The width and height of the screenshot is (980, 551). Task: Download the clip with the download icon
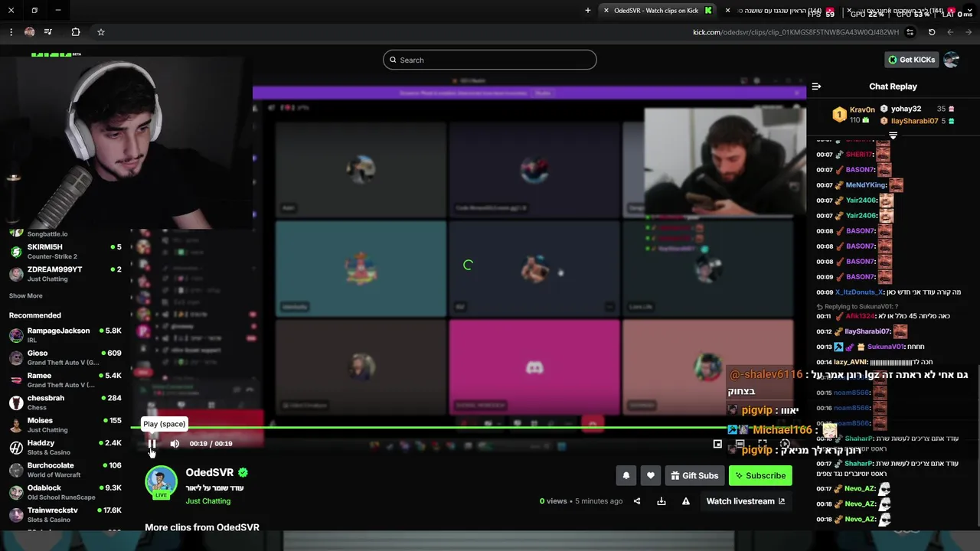661,501
